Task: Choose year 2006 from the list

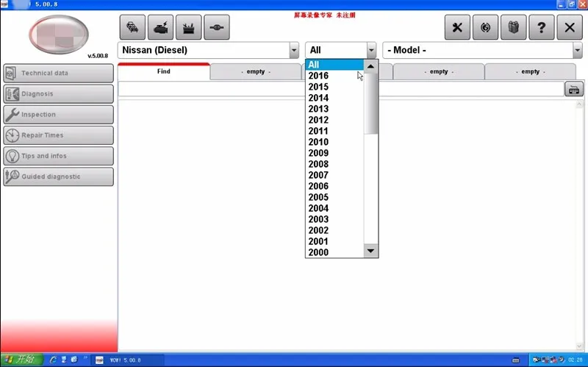Action: click(334, 186)
